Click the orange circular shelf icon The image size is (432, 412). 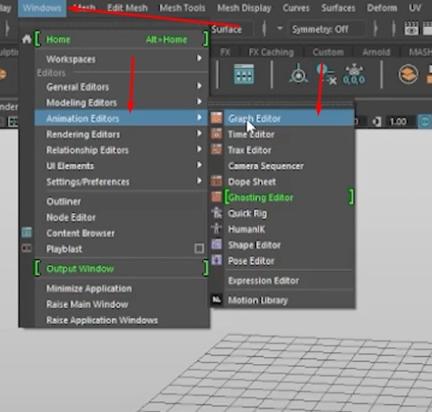408,74
